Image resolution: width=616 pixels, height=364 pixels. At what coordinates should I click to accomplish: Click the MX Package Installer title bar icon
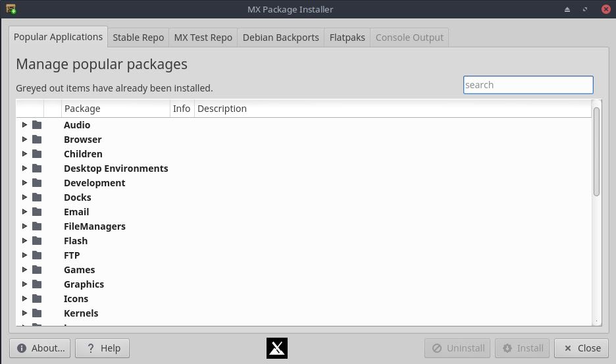coord(11,9)
